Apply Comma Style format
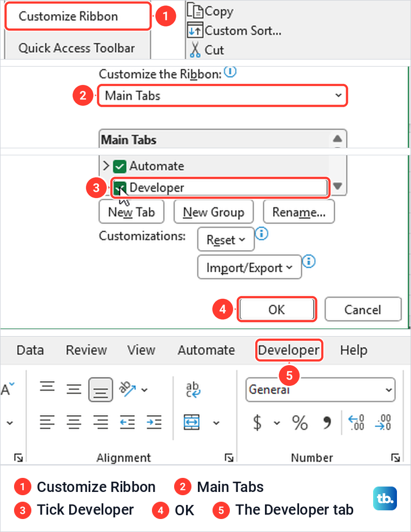Image resolution: width=411 pixels, height=532 pixels. [x=327, y=423]
